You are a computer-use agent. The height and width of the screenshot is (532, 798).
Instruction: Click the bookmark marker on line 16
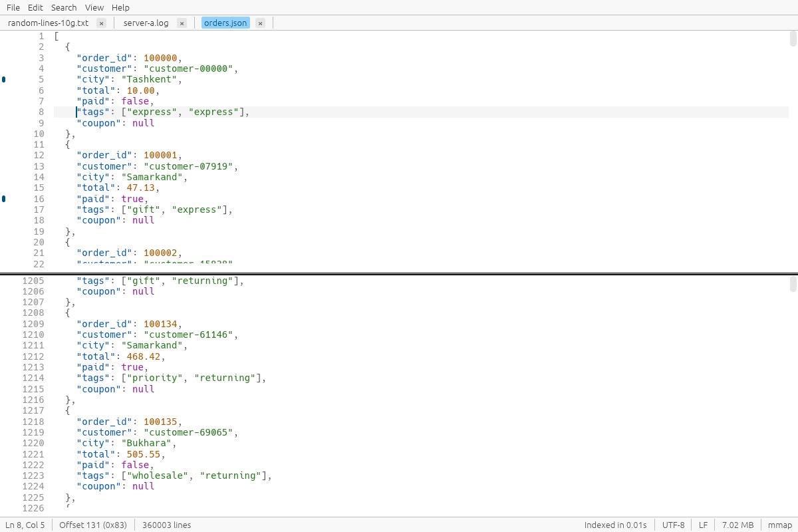[x=4, y=199]
